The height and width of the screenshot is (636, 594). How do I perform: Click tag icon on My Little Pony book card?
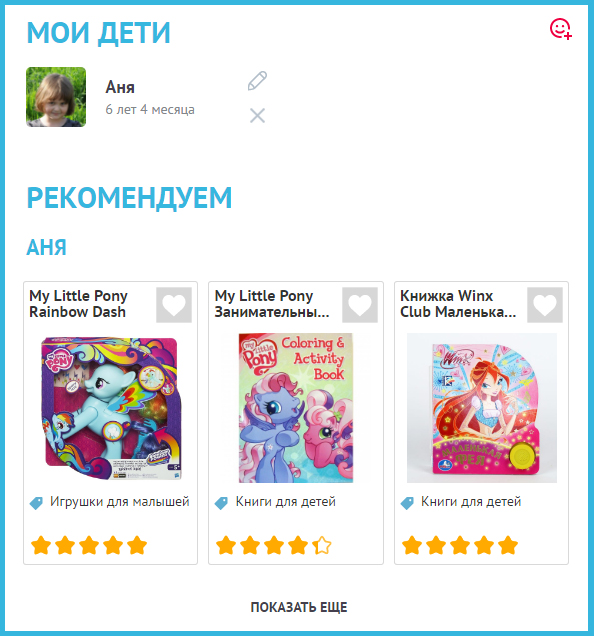point(221,503)
